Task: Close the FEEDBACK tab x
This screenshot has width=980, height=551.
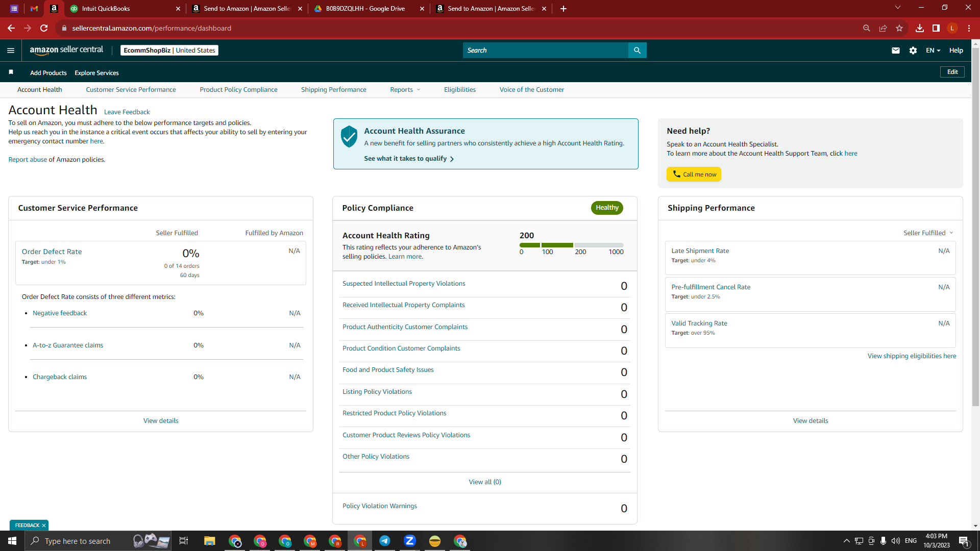Action: coord(44,525)
